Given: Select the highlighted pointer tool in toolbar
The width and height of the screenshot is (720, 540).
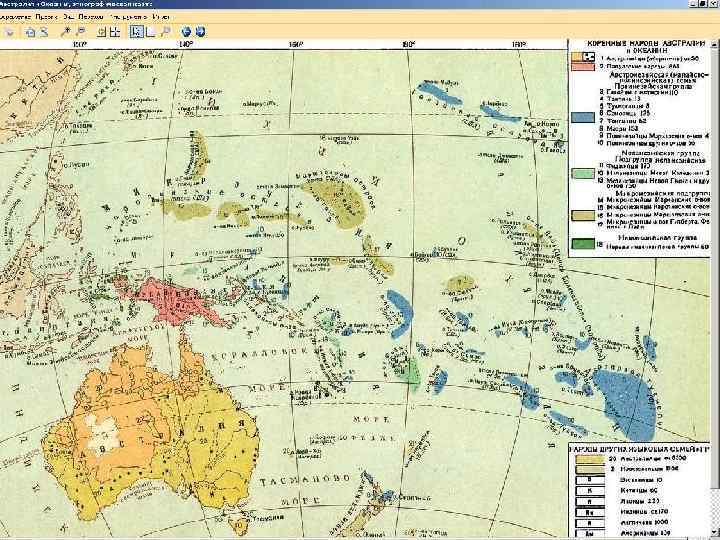Looking at the screenshot, I should tap(137, 32).
